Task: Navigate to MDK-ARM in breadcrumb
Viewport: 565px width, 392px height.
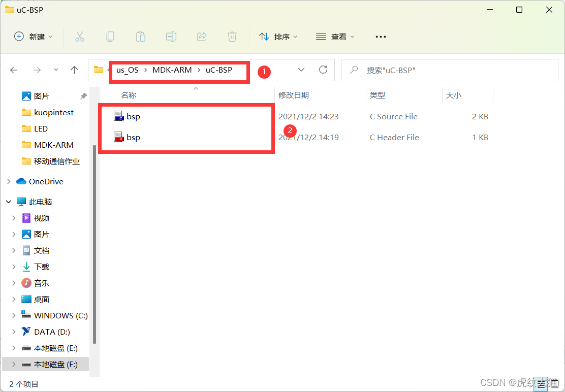Action: [x=172, y=70]
